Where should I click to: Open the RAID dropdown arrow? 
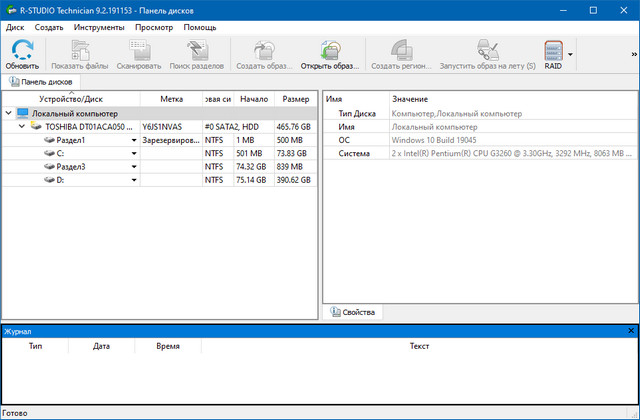(x=570, y=55)
